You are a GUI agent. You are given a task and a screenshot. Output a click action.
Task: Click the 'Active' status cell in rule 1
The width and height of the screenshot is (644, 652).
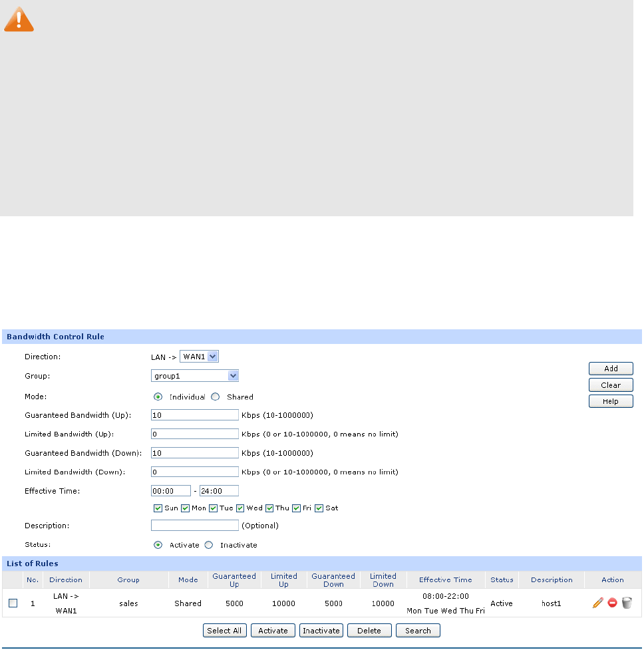point(502,604)
